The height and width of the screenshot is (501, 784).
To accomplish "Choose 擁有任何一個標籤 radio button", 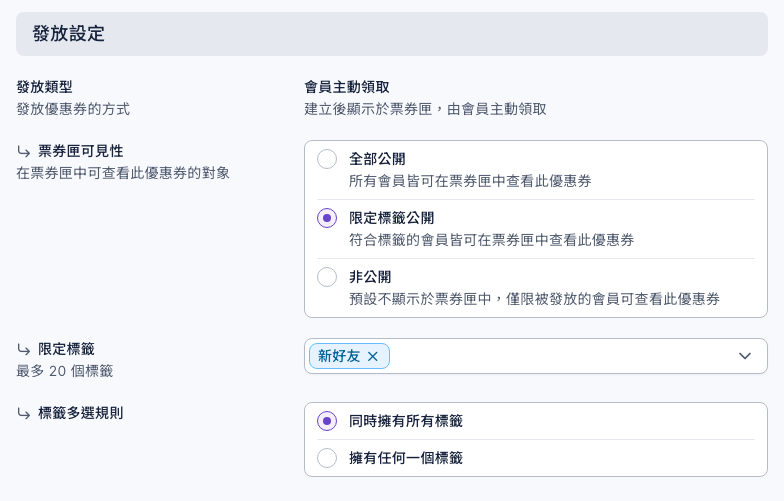I will 327,458.
